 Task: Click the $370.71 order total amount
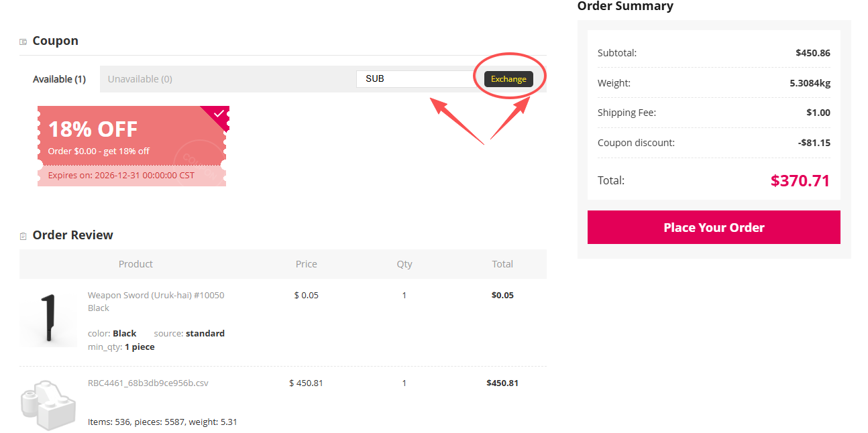(x=800, y=180)
